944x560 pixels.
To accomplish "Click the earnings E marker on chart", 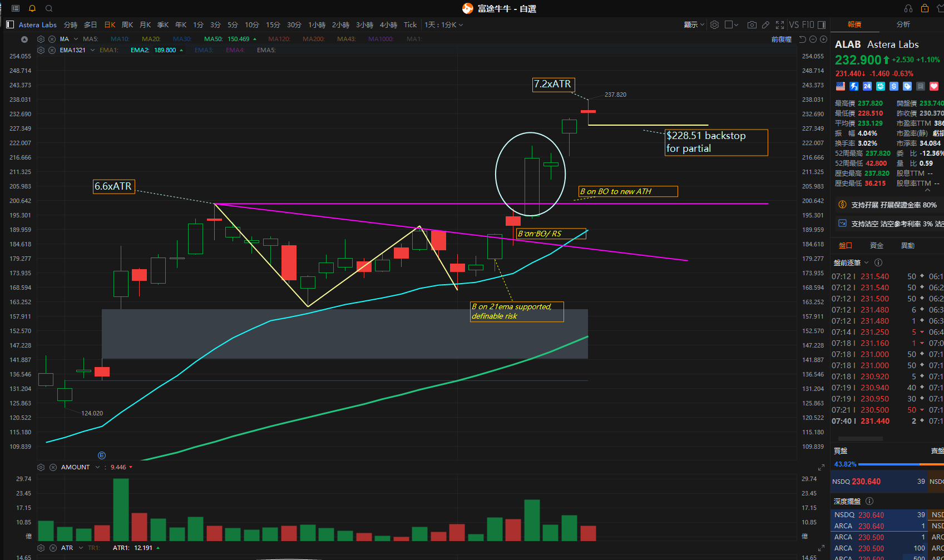I will tap(102, 455).
